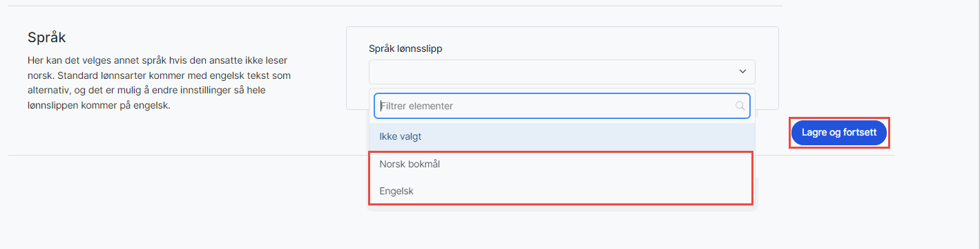Click the chevron arrow in Språk lønnsslipp field
980x249 pixels.
click(742, 71)
